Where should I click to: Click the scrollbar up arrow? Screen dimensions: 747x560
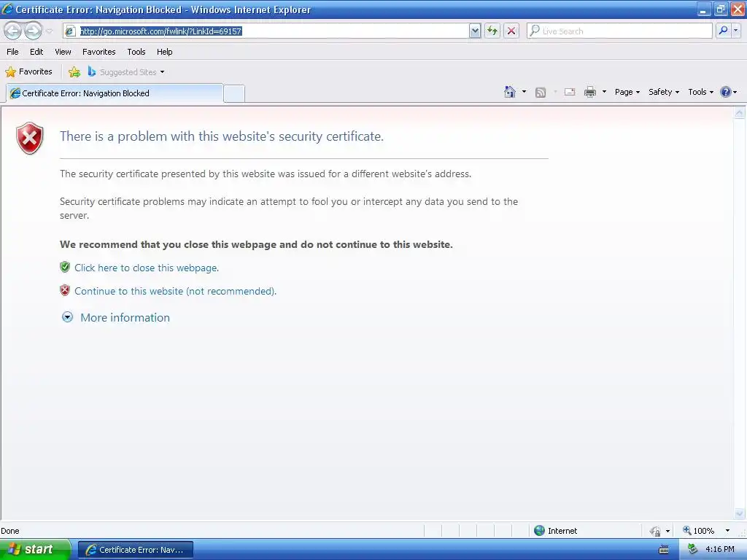(740, 113)
